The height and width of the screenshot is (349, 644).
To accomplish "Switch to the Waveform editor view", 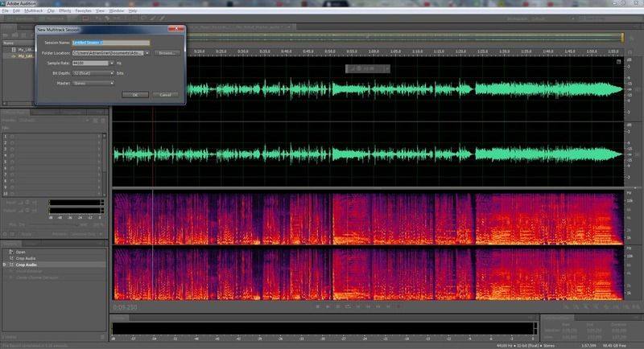I will point(21,18).
